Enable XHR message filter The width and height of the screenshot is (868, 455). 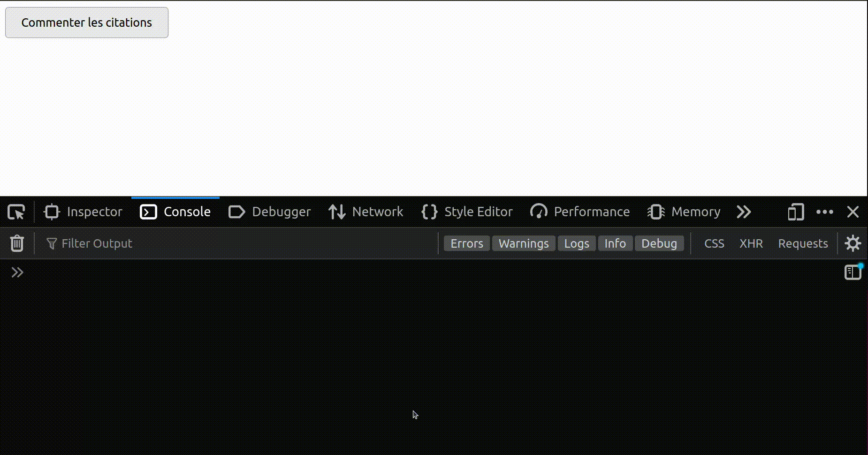(751, 243)
